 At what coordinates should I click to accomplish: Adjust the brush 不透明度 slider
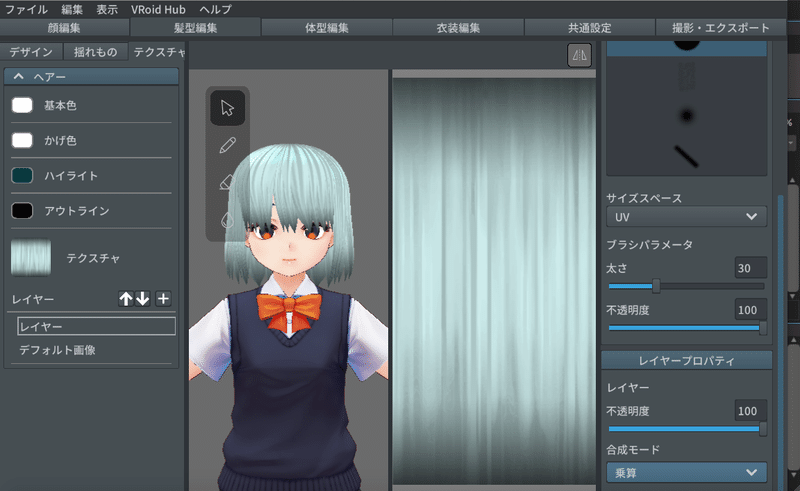click(686, 328)
